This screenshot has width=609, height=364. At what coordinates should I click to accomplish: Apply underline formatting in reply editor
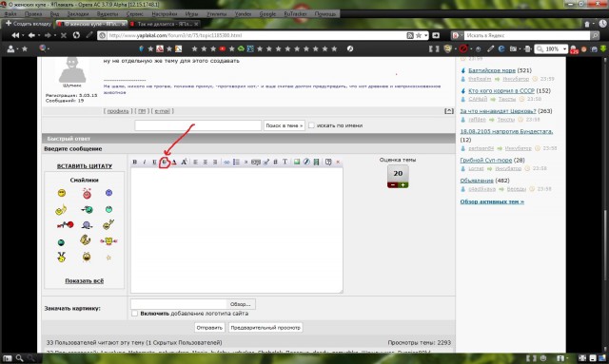pos(154,162)
